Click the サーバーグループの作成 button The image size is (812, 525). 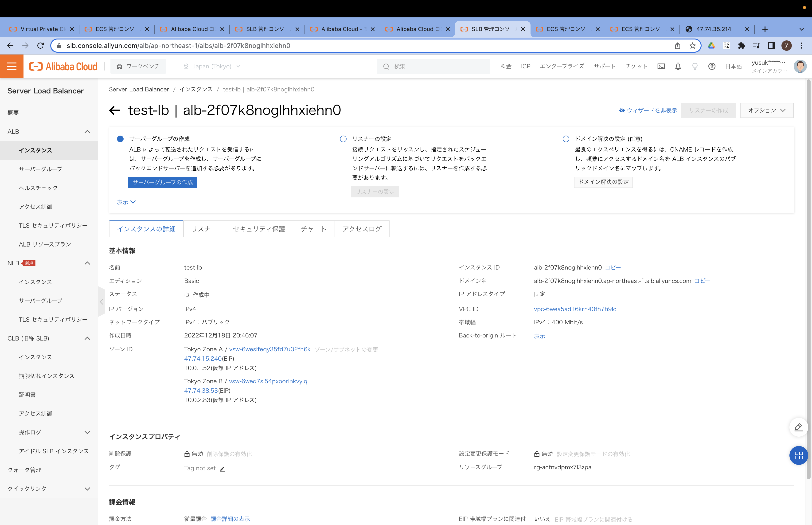click(x=163, y=182)
